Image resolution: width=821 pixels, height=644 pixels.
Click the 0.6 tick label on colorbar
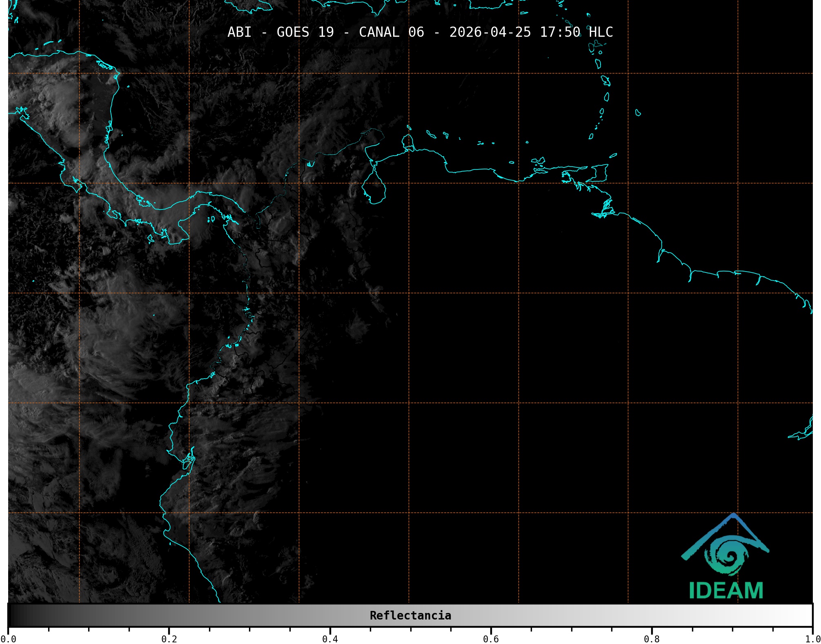coord(491,639)
